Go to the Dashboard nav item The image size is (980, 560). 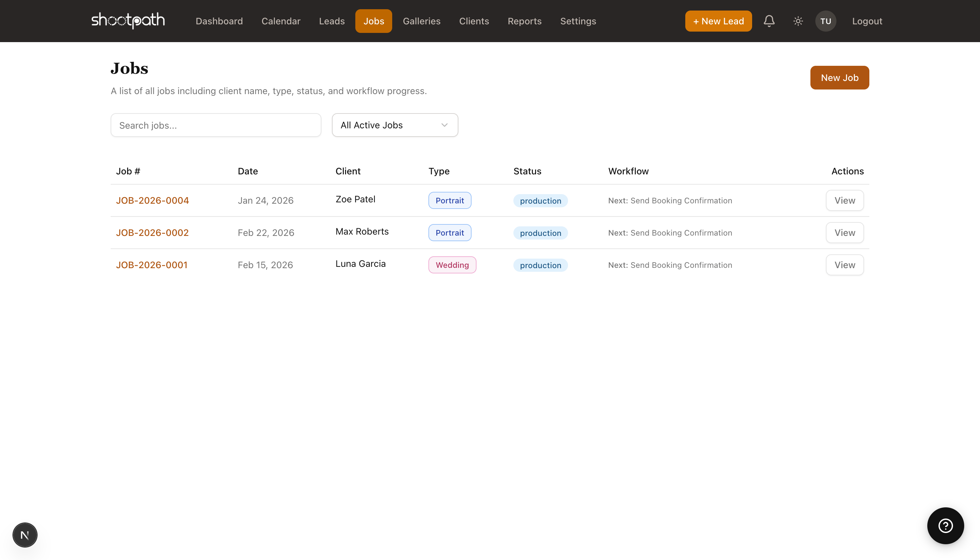point(219,21)
